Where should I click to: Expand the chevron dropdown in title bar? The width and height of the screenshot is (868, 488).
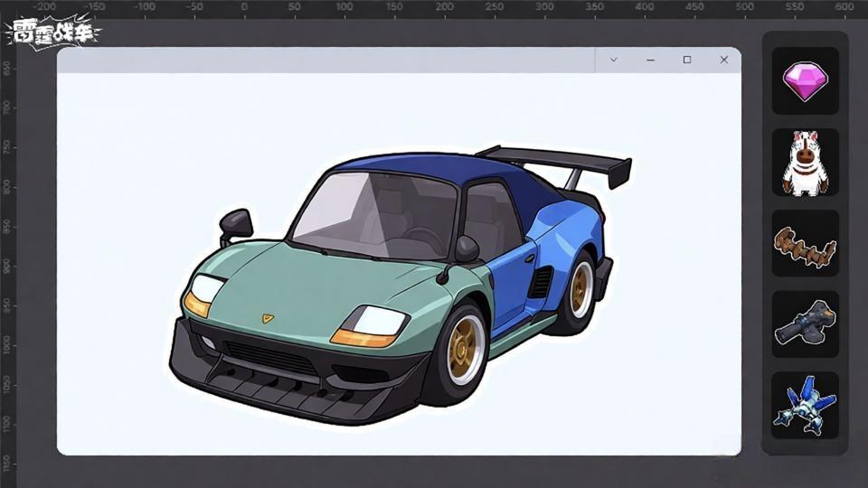pos(613,60)
